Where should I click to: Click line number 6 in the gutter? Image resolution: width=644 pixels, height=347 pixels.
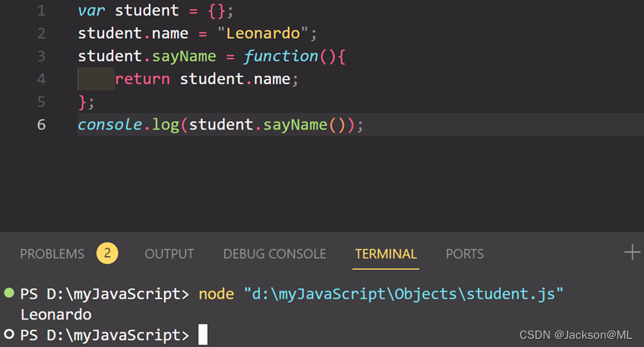coord(41,124)
